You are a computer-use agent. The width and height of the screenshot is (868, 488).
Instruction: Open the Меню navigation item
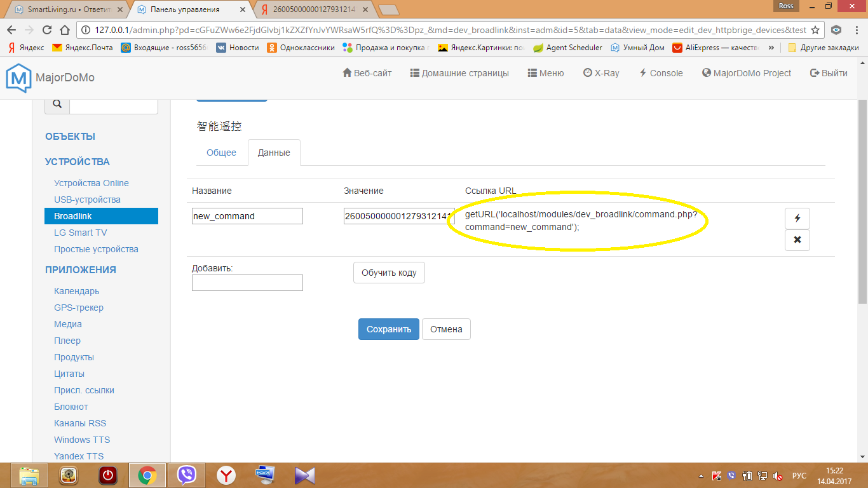[546, 73]
